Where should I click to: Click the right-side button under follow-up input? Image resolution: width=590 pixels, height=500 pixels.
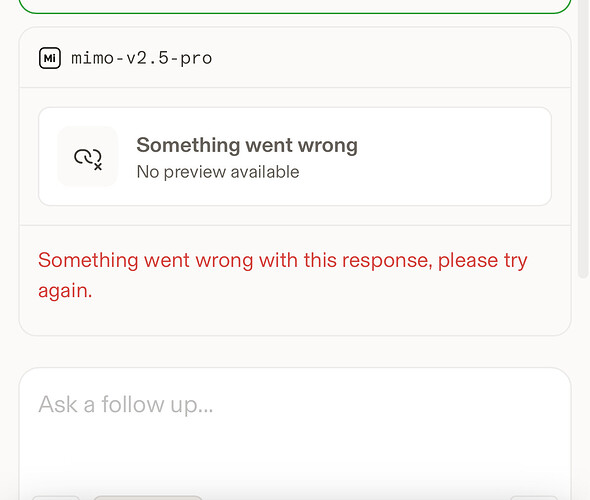point(534,498)
